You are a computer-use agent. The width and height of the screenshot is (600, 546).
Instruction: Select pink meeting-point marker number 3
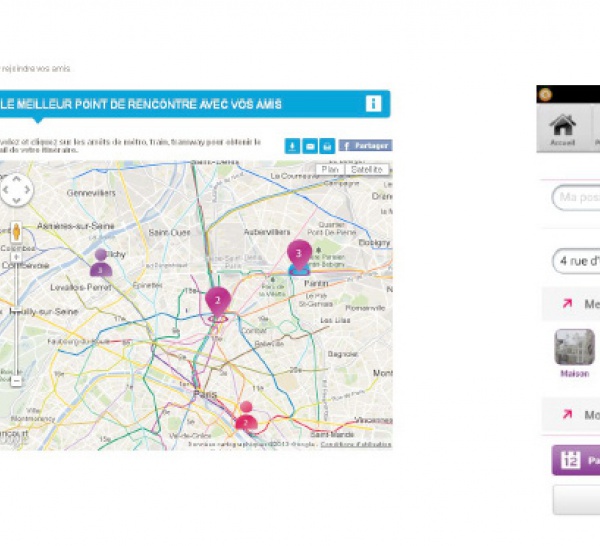tap(299, 255)
